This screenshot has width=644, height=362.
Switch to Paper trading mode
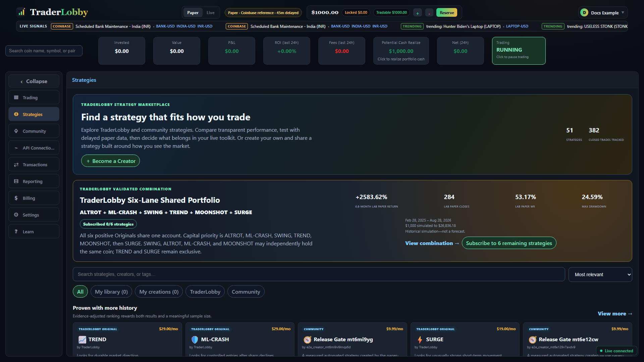[193, 13]
